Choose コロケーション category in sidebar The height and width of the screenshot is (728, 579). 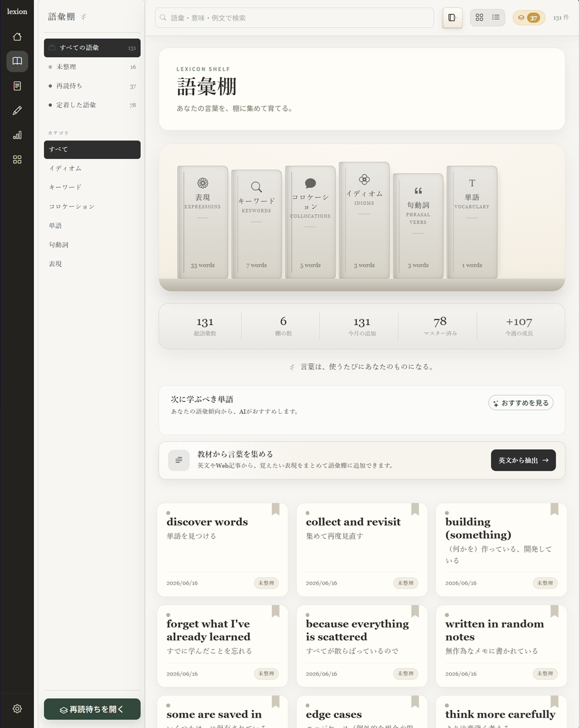pos(92,207)
